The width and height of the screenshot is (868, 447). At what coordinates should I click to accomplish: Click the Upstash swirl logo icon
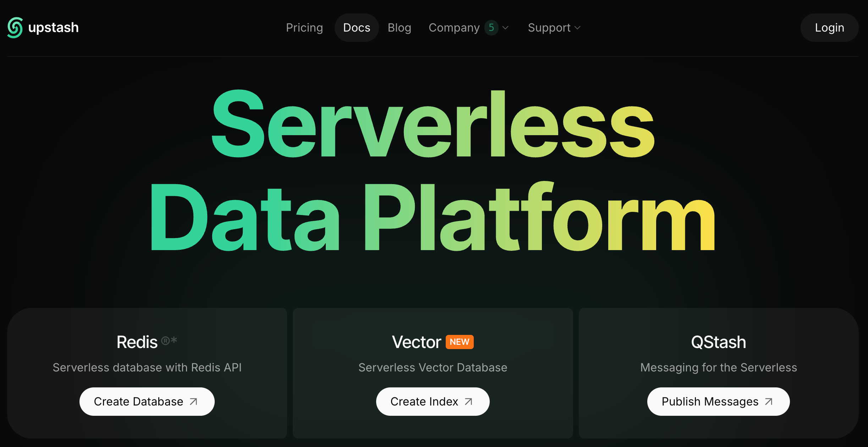coord(15,28)
